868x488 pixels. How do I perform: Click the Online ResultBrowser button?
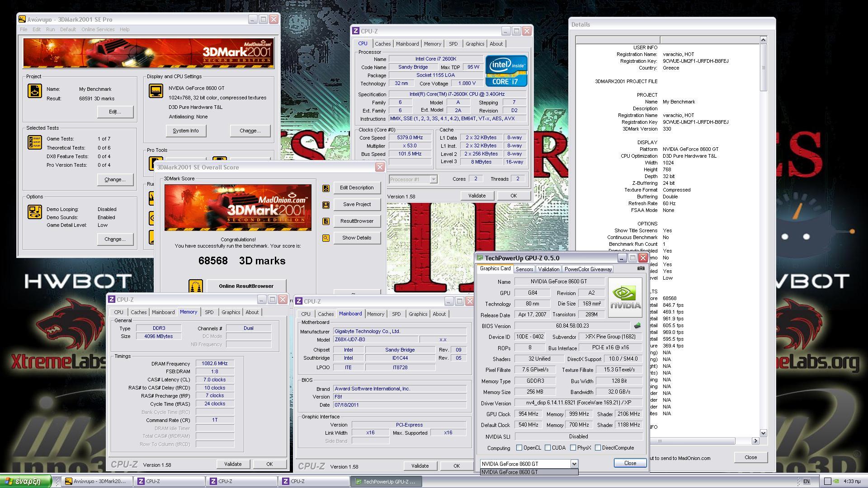click(246, 286)
